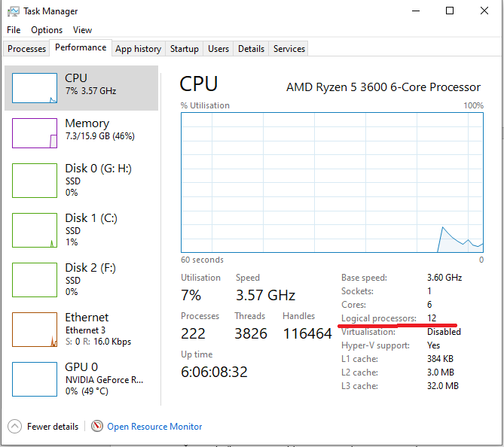Screen dimensions: 504x447
Task: Click the Fewer details arrow icon
Action: coord(14,427)
